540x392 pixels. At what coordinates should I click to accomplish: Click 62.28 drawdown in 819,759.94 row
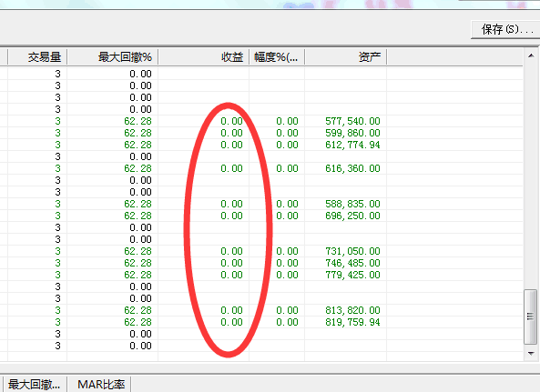138,322
